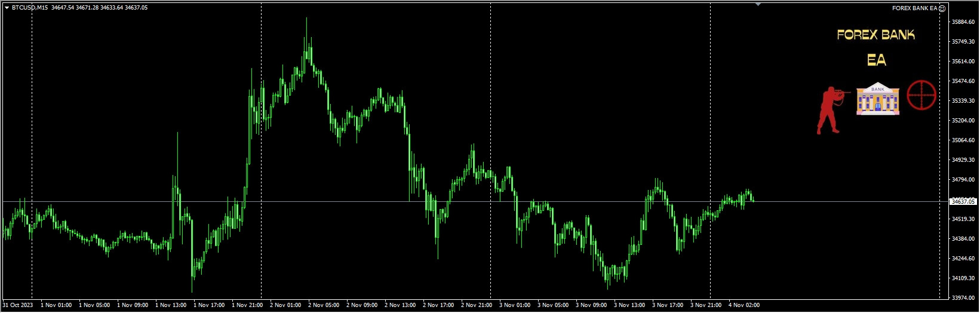The image size is (980, 313).
Task: Click the 1 Nov 09:00 time label
Action: pos(133,305)
